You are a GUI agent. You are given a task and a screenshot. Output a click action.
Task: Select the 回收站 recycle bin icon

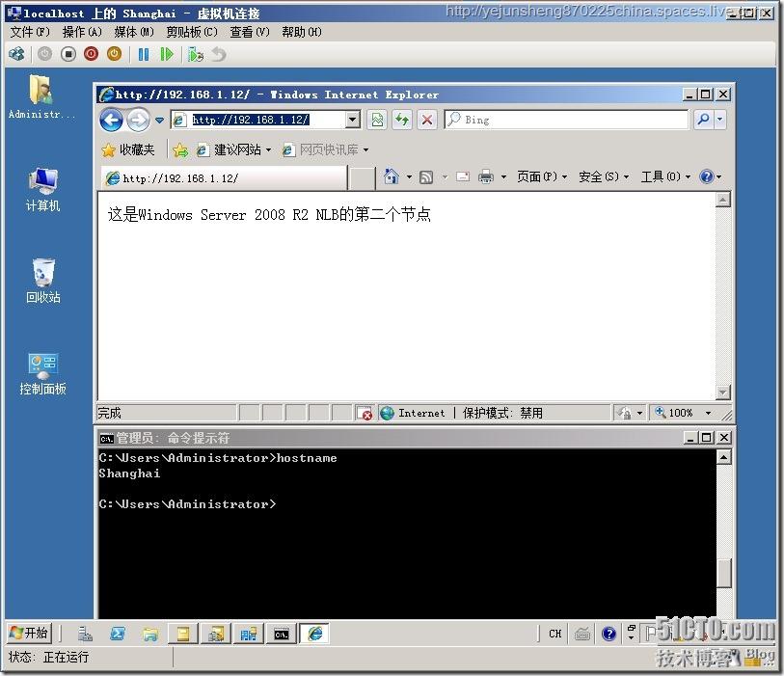tap(43, 281)
